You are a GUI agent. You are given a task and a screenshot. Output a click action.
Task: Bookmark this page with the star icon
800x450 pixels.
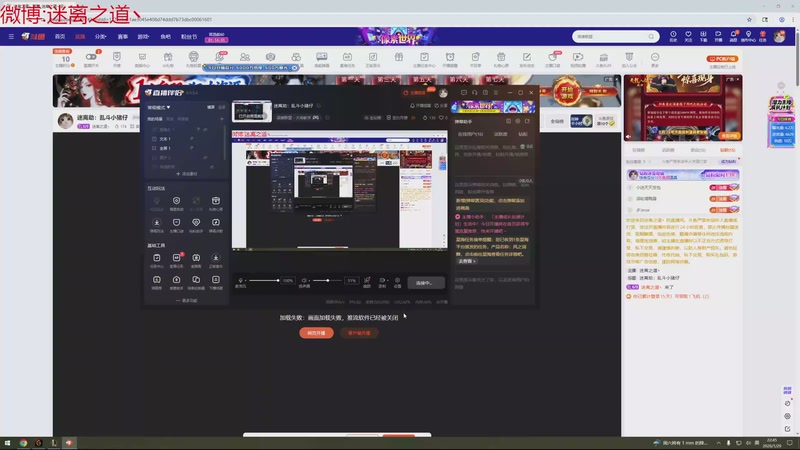coord(749,19)
